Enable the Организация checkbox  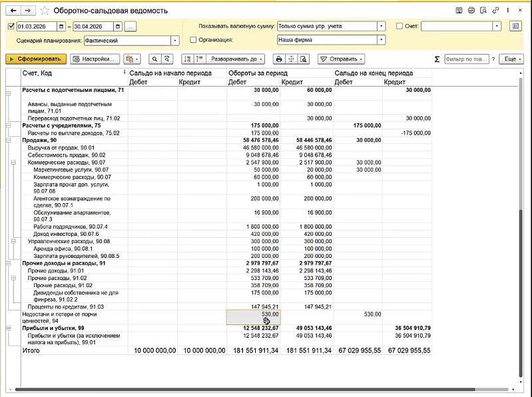coord(193,40)
